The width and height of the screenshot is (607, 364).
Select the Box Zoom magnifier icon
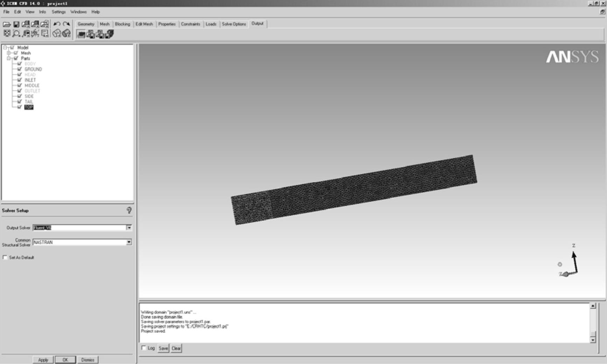click(16, 34)
